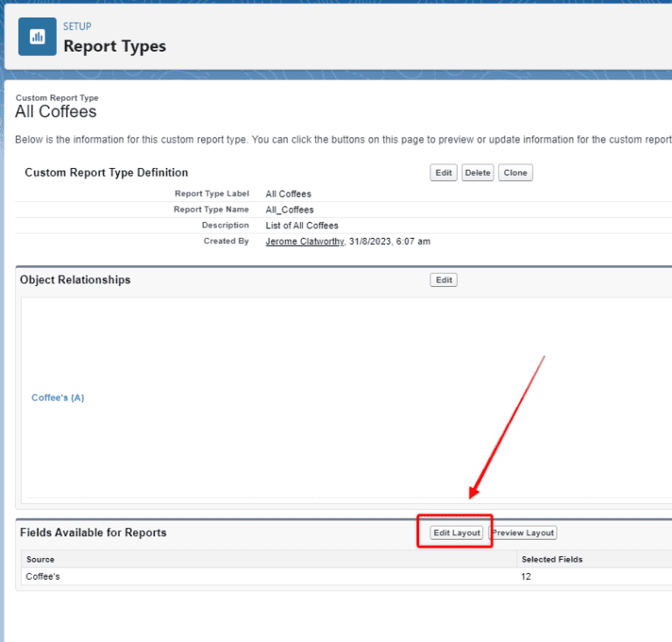Open Edit Layout for report fields
Screen dimensions: 672x642
tap(457, 533)
